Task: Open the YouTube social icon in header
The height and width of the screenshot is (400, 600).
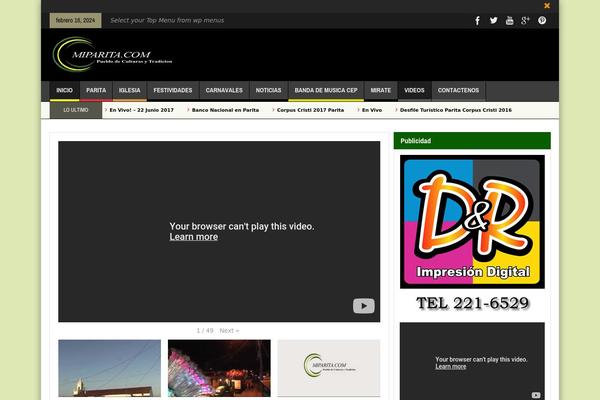Action: [509, 21]
